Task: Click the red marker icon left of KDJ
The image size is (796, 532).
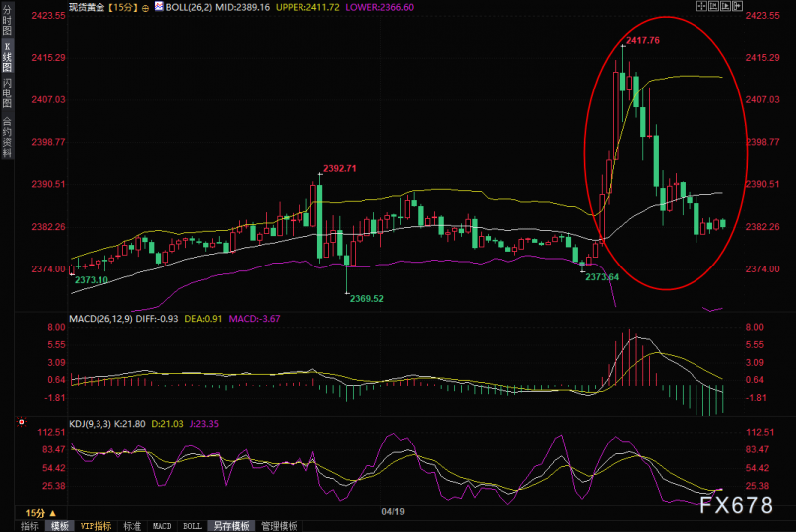Action: click(21, 422)
